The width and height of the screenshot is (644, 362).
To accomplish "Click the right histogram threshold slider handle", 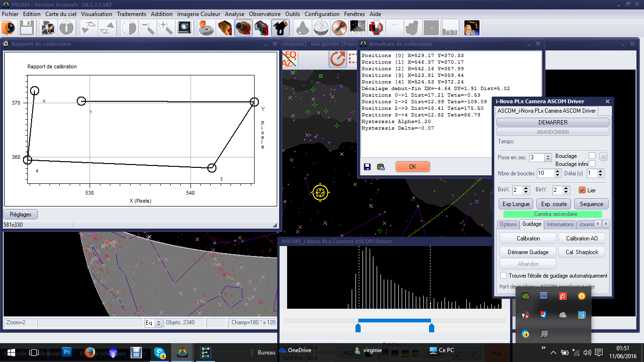I will [x=431, y=328].
